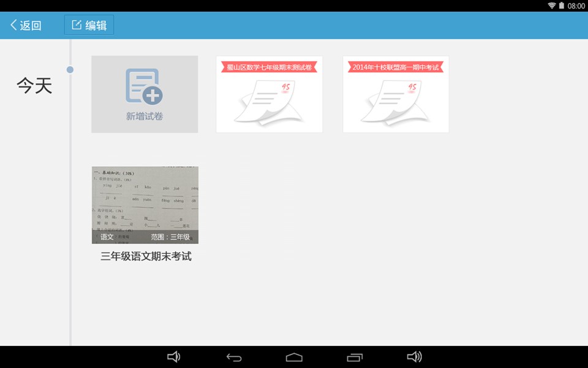Select the 今天 timeline dot
Image resolution: width=588 pixels, height=368 pixels.
pos(70,70)
